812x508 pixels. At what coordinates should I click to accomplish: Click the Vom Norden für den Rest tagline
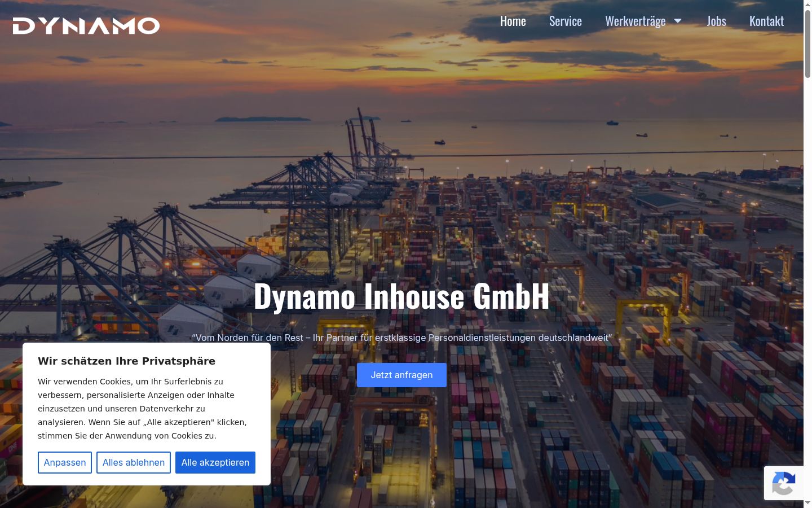401,338
